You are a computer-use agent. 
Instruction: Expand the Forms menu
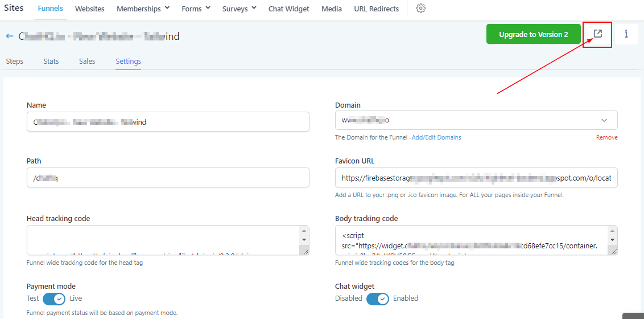point(196,9)
